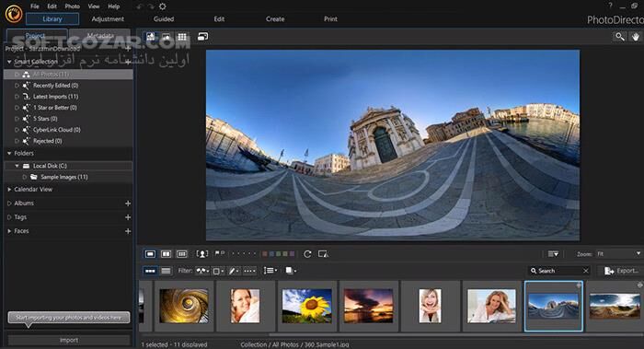Switch to the Adjustment module
Viewport: 644px width, 349px height.
[x=108, y=19]
